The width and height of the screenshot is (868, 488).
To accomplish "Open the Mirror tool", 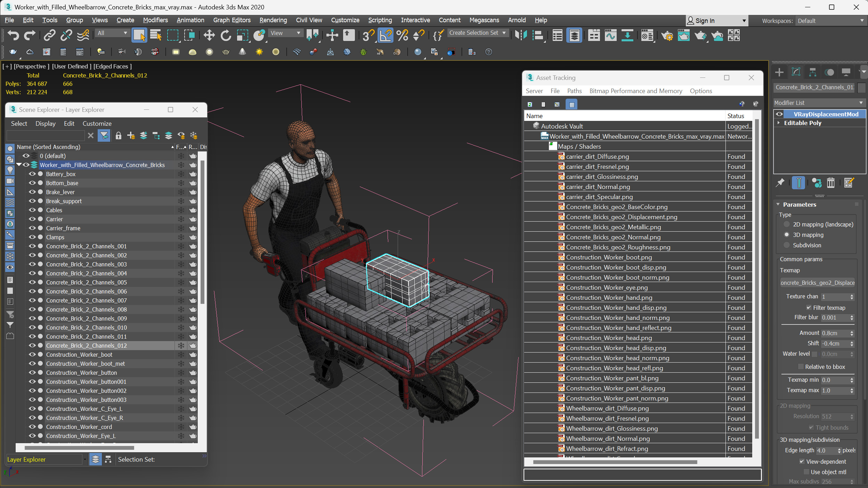I will point(521,35).
